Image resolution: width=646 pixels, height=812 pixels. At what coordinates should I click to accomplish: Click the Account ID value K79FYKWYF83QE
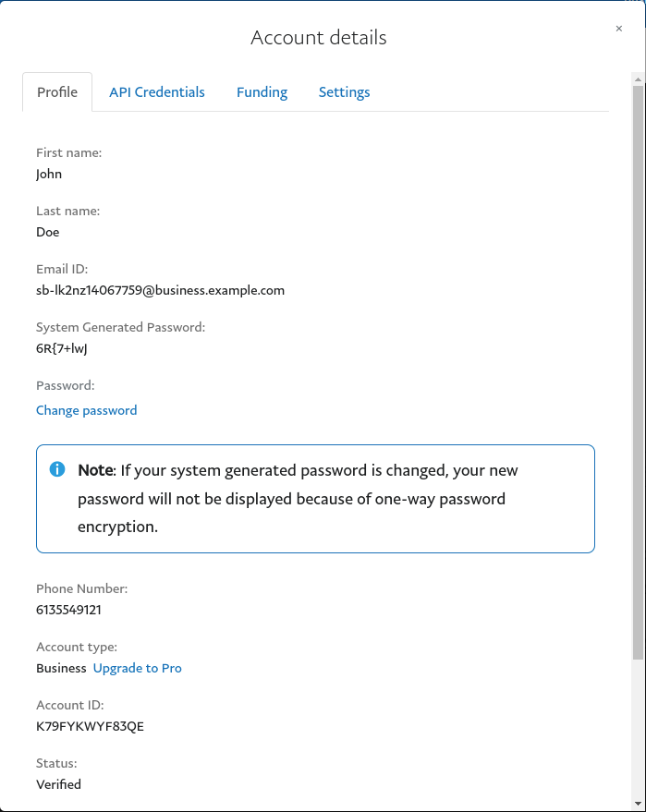point(90,726)
